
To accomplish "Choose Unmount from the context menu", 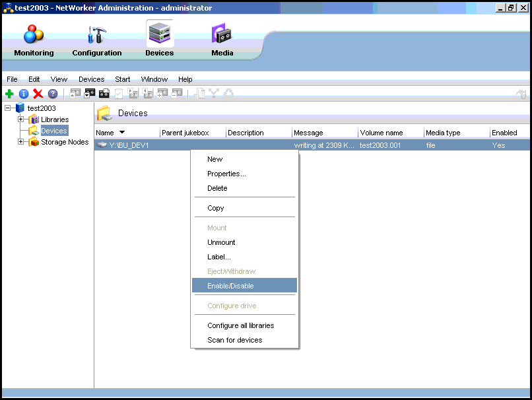I will (x=244, y=242).
